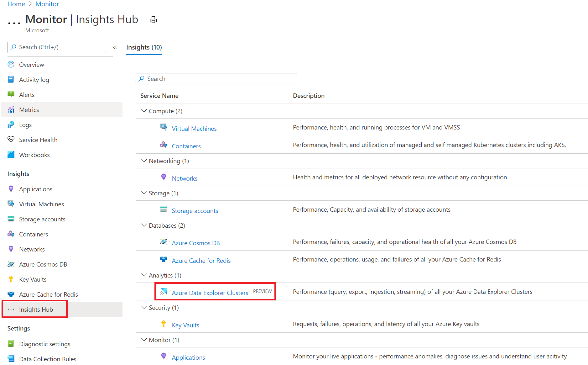Open the Storage accounts insight link
Screen dimensions: 588x365
(195, 210)
